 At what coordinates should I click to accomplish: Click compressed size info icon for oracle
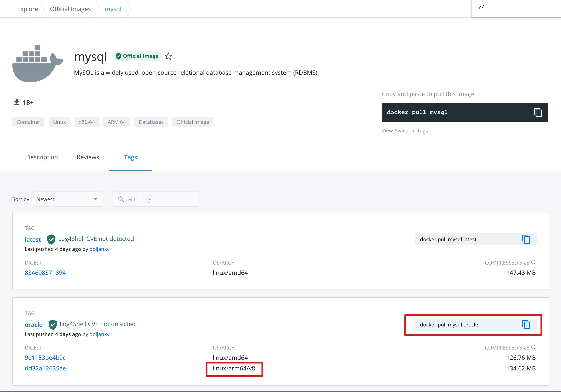[x=533, y=347]
